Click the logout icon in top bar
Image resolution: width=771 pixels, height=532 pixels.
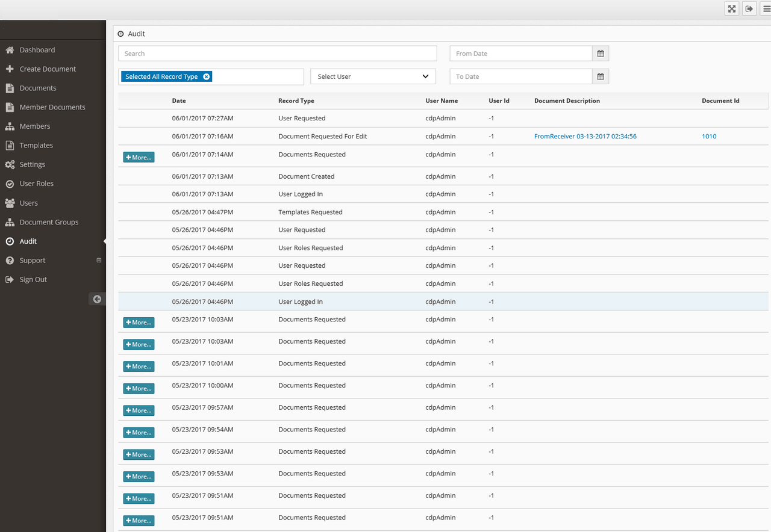point(749,8)
